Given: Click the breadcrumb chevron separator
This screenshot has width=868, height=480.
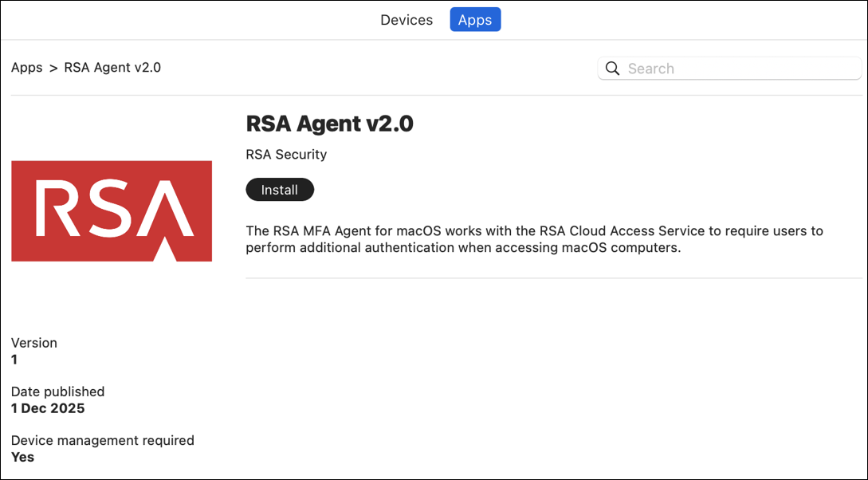Looking at the screenshot, I should [x=53, y=68].
